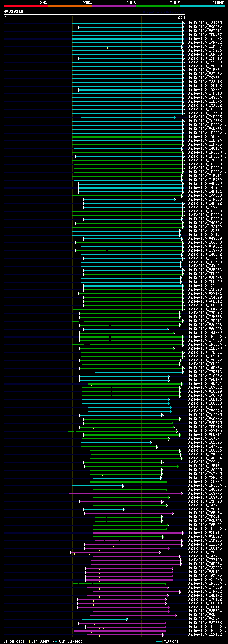Click subject label UniRef100_B8BQ33

click(x=204, y=270)
